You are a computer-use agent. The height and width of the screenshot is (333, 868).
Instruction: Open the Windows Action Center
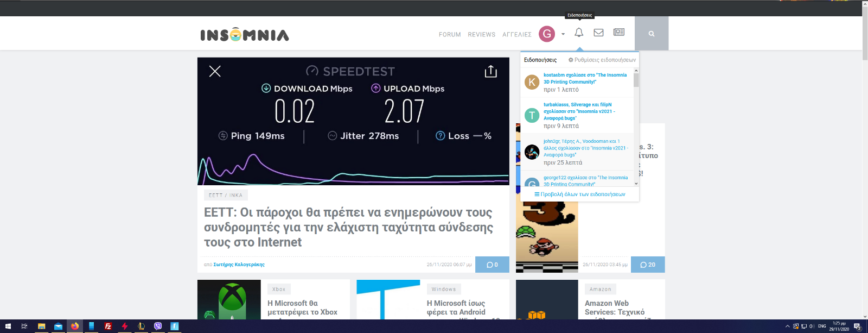(858, 326)
